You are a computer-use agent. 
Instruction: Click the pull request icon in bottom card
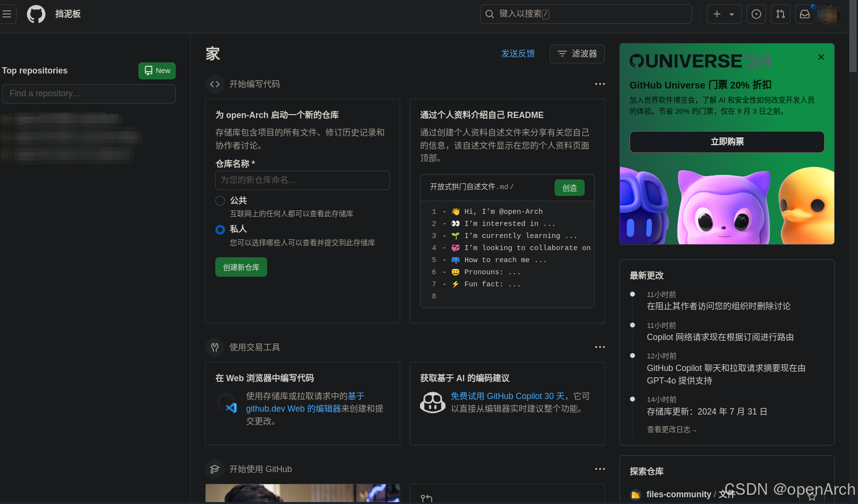pyautogui.click(x=426, y=498)
